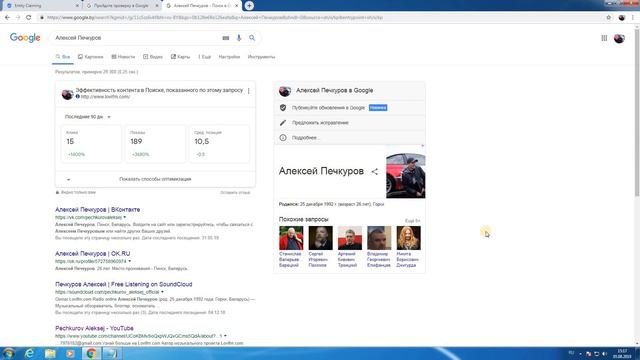The height and width of the screenshot is (360, 640).
Task: Switch to Entity Gaming browser tab
Action: pyautogui.click(x=41, y=6)
